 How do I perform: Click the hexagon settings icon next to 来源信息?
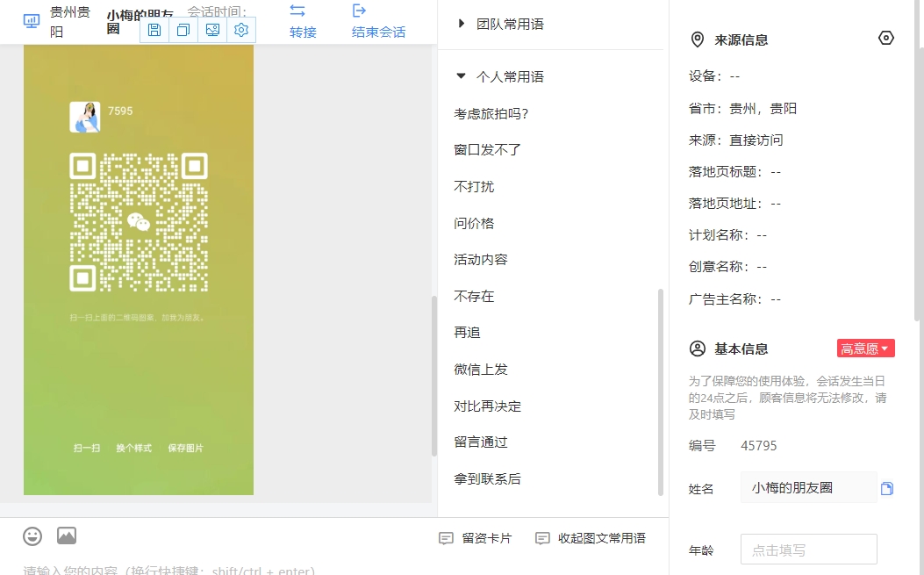click(885, 39)
